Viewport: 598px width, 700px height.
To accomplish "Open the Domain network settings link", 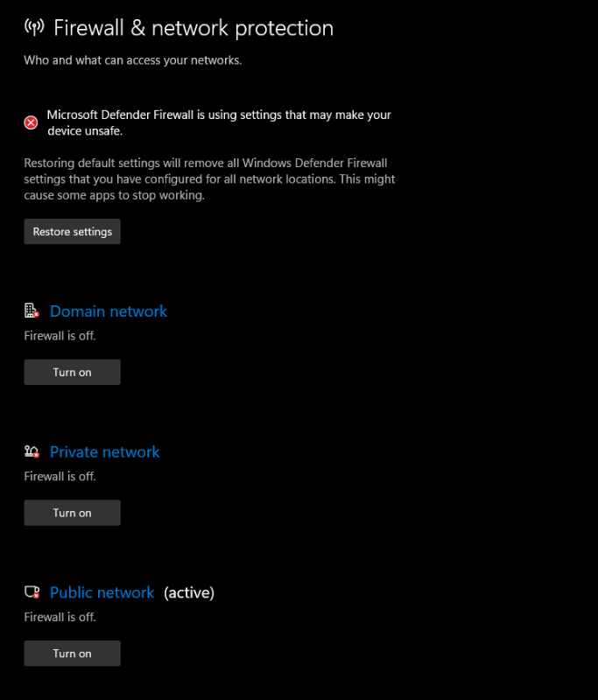I will click(109, 311).
